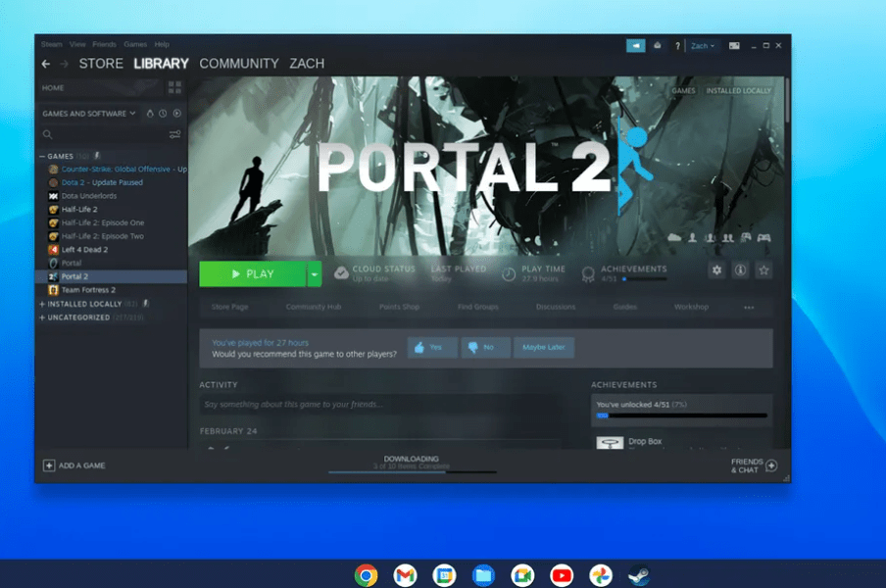Open recent games with the clock icon
The height and width of the screenshot is (588, 886).
point(162,113)
